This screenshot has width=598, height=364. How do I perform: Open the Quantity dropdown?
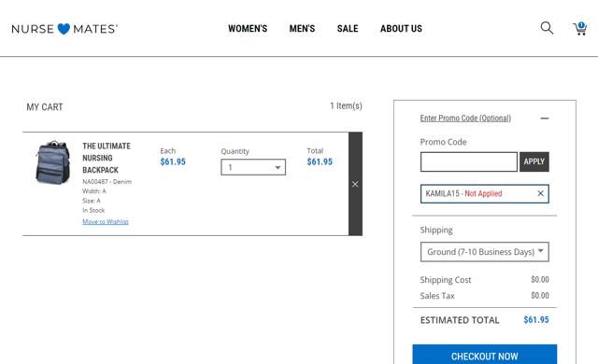pos(253,167)
